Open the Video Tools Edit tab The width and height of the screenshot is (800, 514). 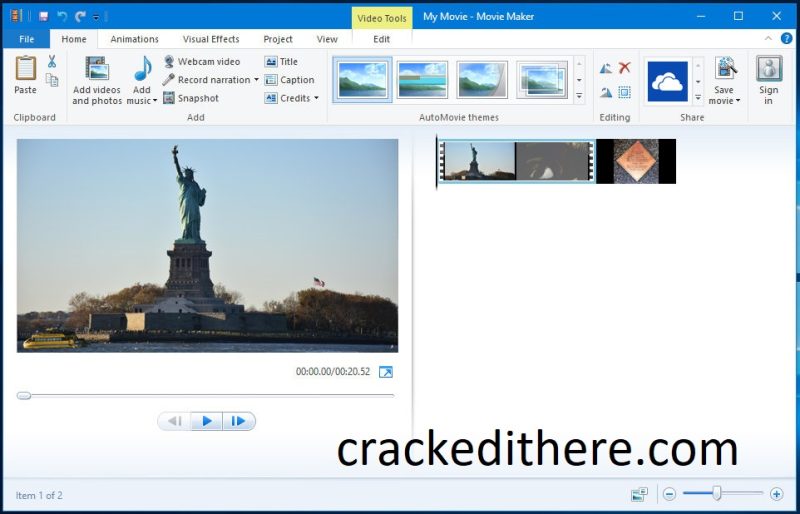tap(382, 39)
